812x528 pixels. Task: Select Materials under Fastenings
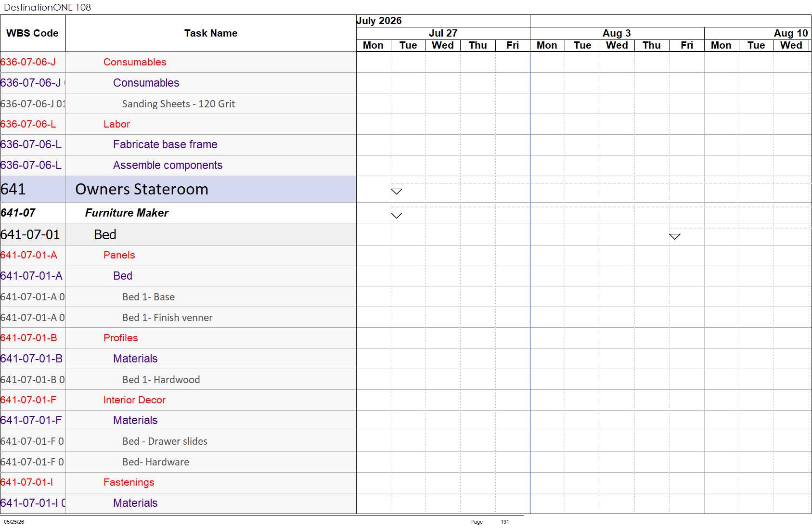178,503
